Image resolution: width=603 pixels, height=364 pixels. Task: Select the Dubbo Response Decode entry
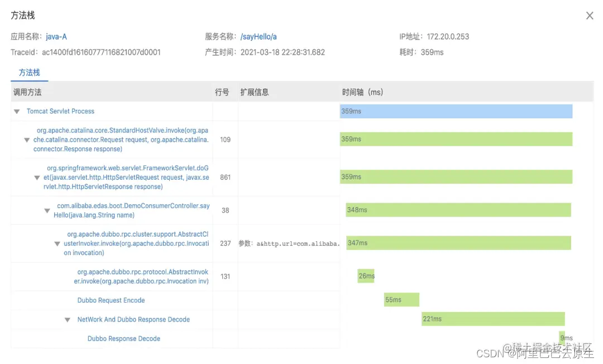(x=124, y=339)
